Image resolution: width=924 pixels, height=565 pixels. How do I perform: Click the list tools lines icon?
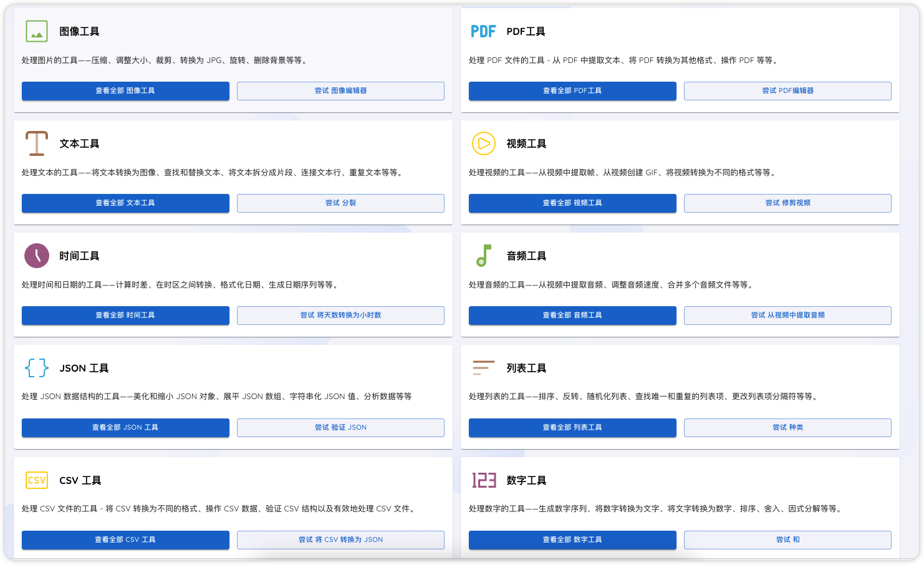coord(483,368)
